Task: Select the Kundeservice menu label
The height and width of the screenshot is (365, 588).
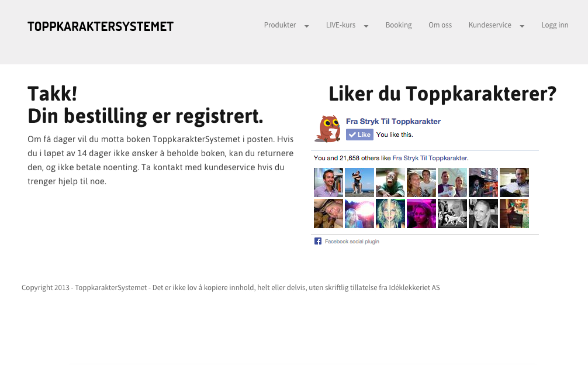Action: [490, 25]
